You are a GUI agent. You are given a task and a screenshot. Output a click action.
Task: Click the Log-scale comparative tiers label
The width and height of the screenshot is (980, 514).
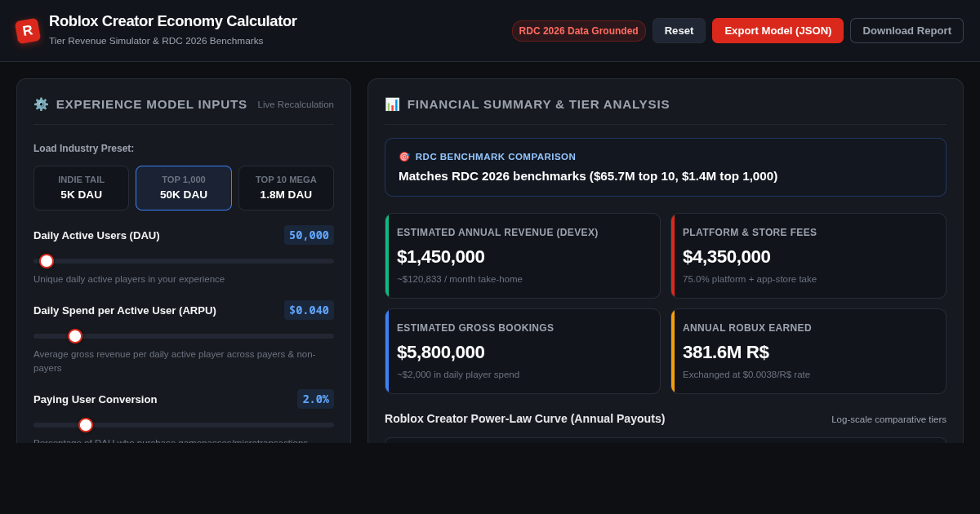click(x=889, y=419)
